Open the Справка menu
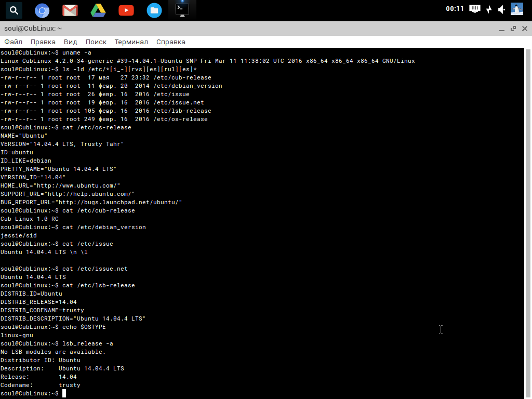Viewport: 532px width, 399px height. pos(170,42)
